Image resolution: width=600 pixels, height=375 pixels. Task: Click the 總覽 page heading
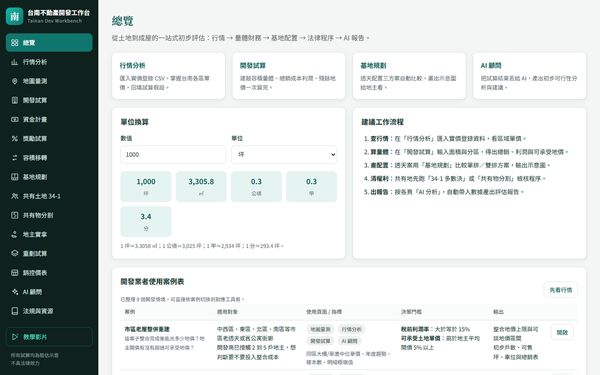(x=123, y=21)
